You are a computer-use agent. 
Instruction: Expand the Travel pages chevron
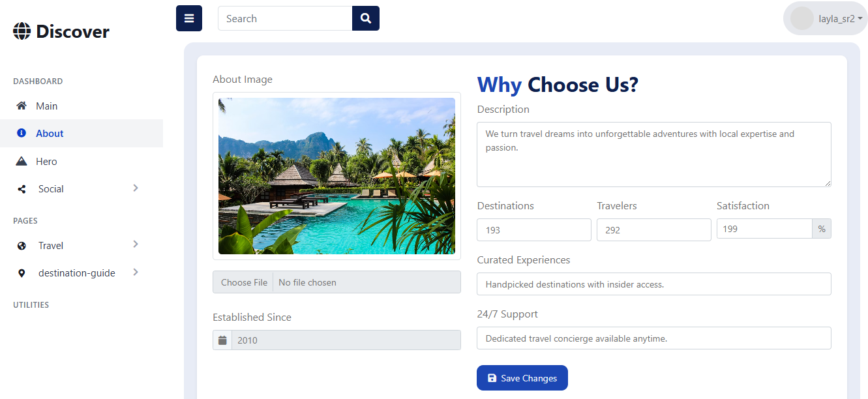click(x=136, y=244)
